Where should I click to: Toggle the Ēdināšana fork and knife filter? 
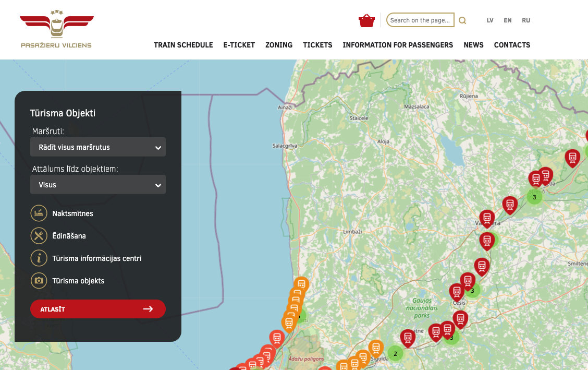pos(38,236)
